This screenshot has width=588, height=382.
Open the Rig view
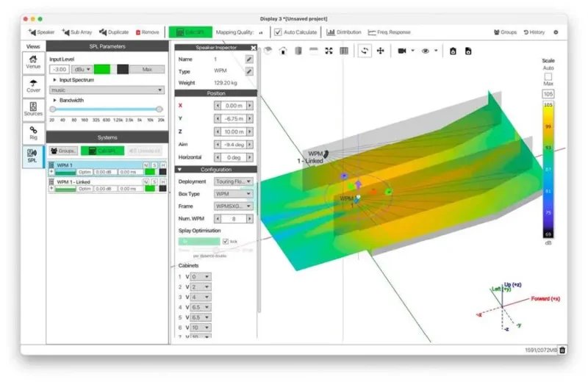point(33,133)
